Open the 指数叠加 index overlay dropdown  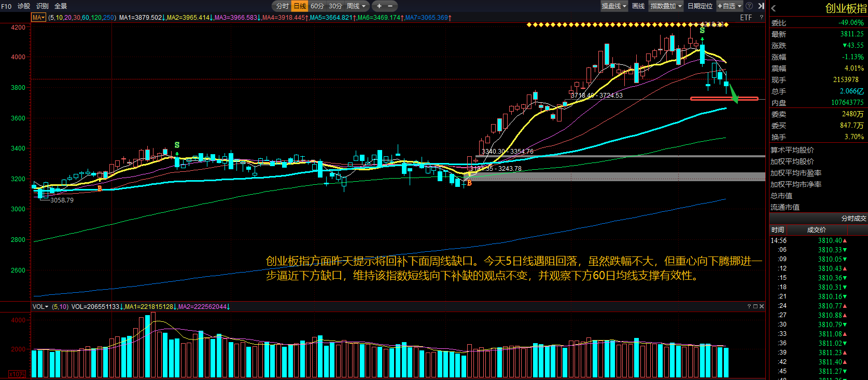coord(666,6)
